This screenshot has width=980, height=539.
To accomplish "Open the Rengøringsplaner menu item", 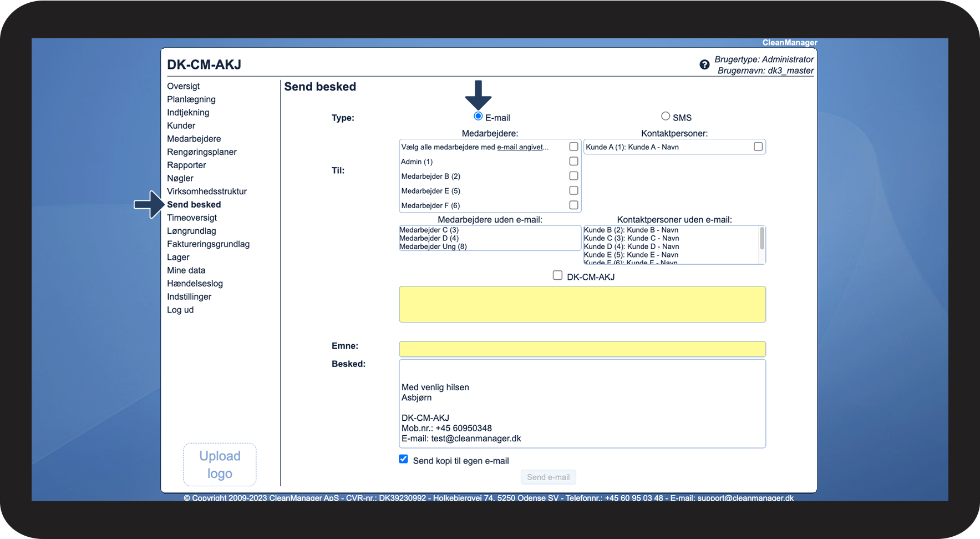I will [202, 152].
